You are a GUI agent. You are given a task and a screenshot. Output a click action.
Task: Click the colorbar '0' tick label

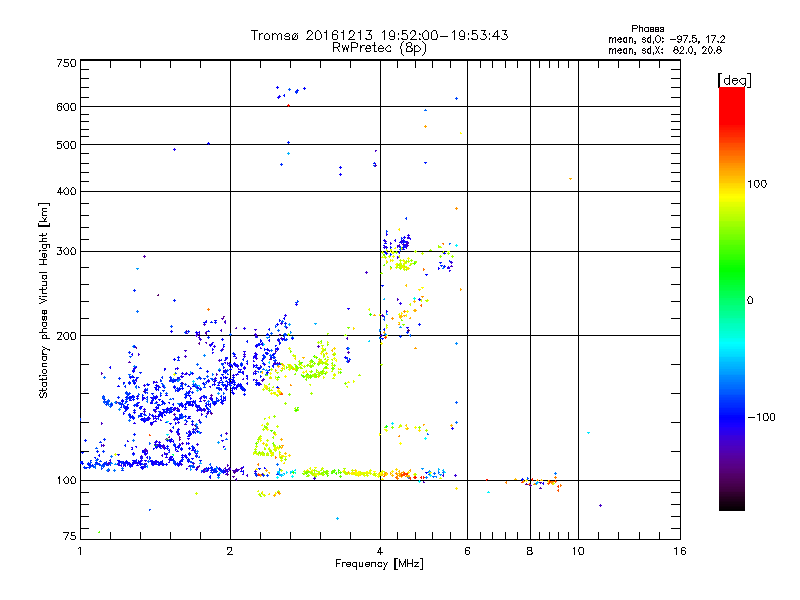750,301
